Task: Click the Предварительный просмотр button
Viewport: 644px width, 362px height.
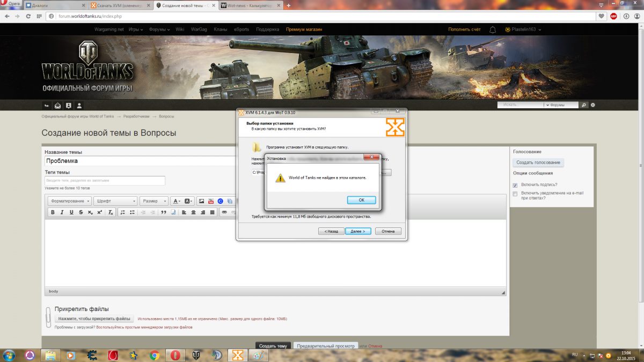Action: point(326,346)
